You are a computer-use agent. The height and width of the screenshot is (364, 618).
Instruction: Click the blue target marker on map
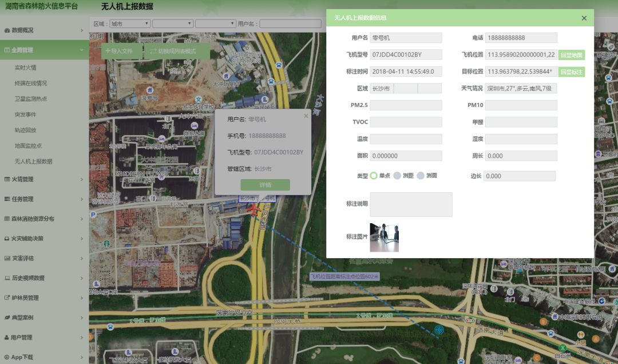pos(439,330)
